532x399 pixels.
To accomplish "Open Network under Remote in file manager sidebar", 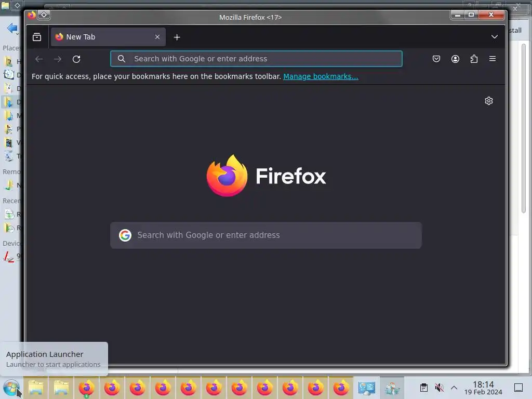I will pos(12,185).
